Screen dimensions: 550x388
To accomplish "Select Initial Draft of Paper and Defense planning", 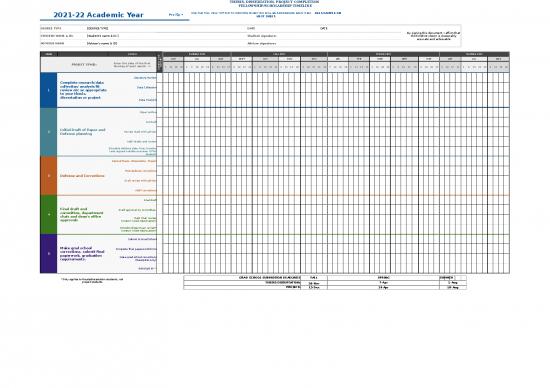I will pyautogui.click(x=82, y=132).
